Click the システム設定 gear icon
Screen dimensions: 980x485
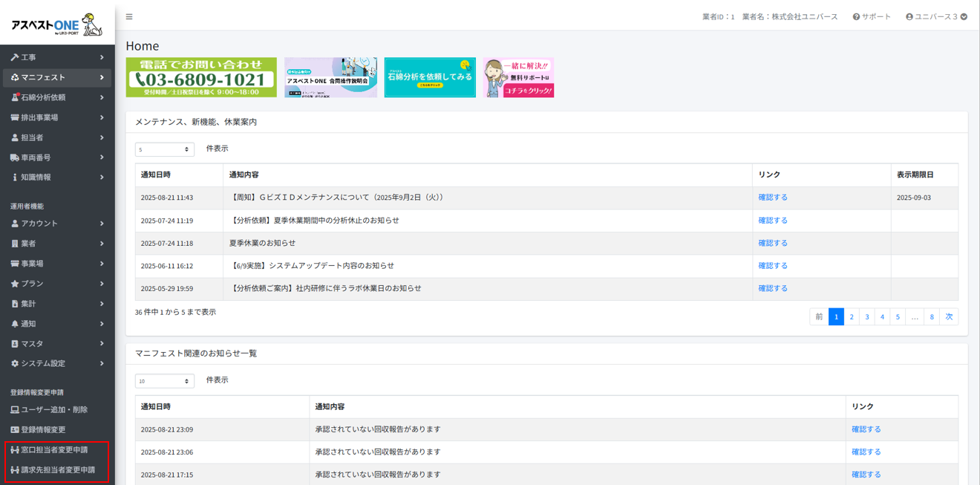[x=14, y=364]
